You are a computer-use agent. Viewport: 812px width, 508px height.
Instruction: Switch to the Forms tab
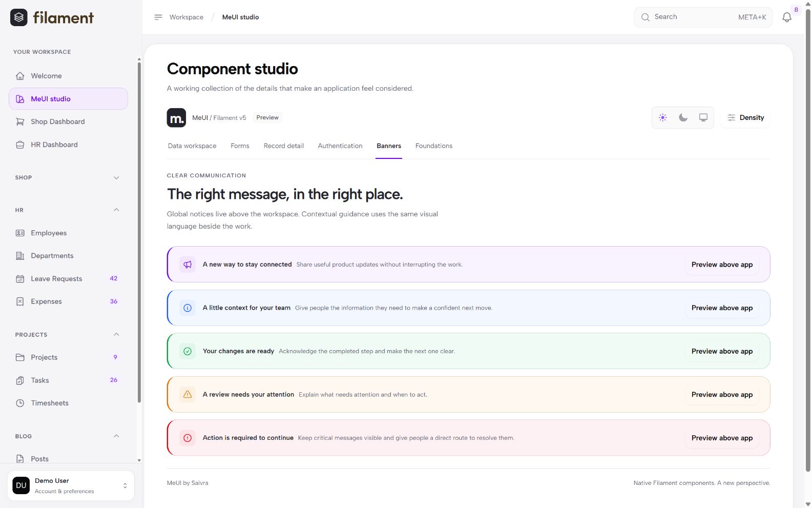click(x=240, y=146)
